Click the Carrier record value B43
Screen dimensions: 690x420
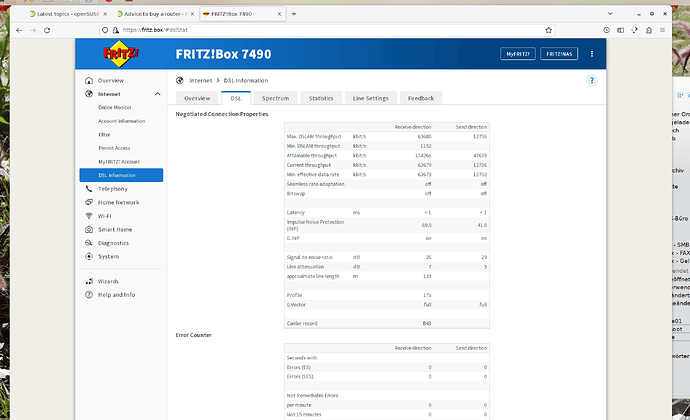pos(427,323)
